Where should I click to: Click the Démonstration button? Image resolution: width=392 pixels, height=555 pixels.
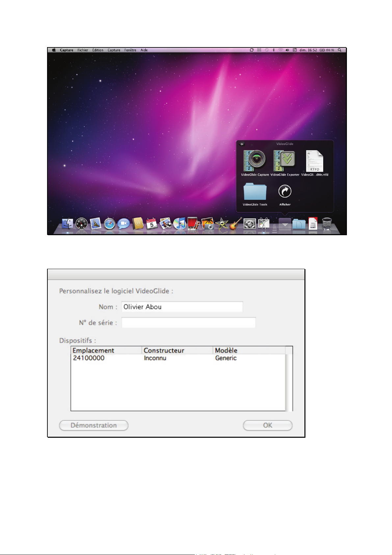[x=94, y=425]
